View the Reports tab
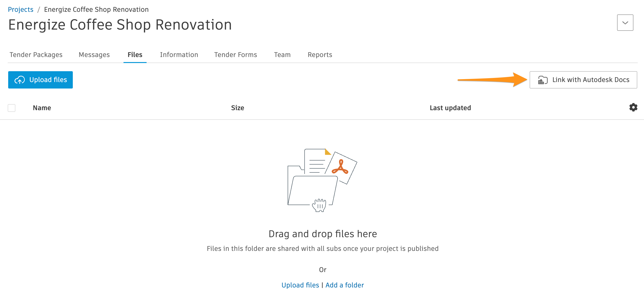 [320, 55]
